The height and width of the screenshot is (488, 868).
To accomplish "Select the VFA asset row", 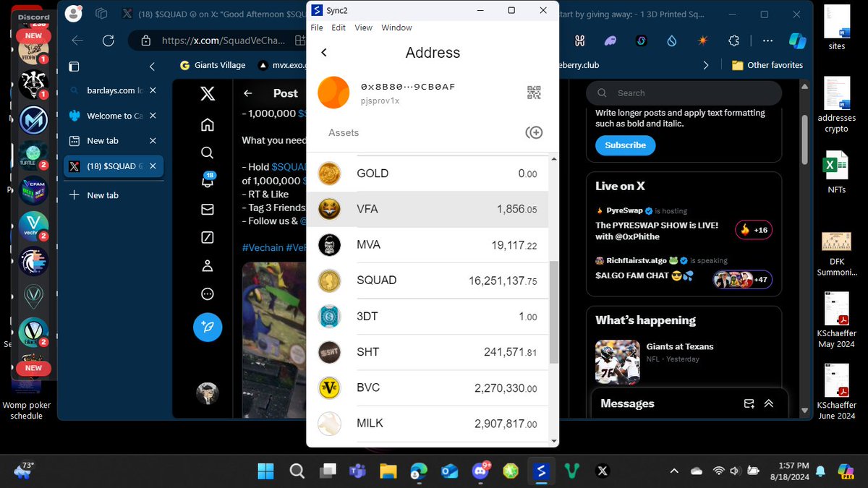I will coord(427,210).
